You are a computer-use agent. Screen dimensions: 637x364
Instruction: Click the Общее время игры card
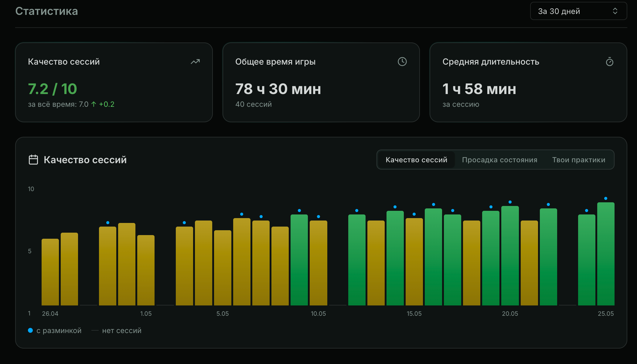(321, 82)
